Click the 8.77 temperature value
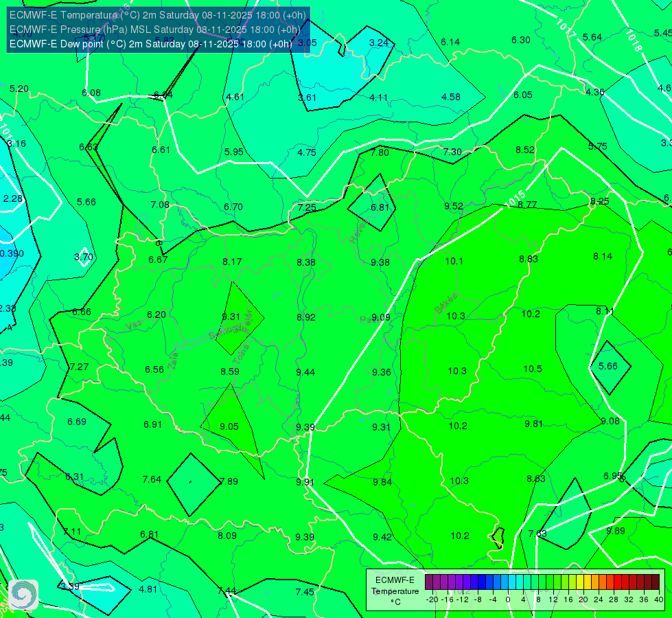The image size is (672, 618). click(x=528, y=205)
